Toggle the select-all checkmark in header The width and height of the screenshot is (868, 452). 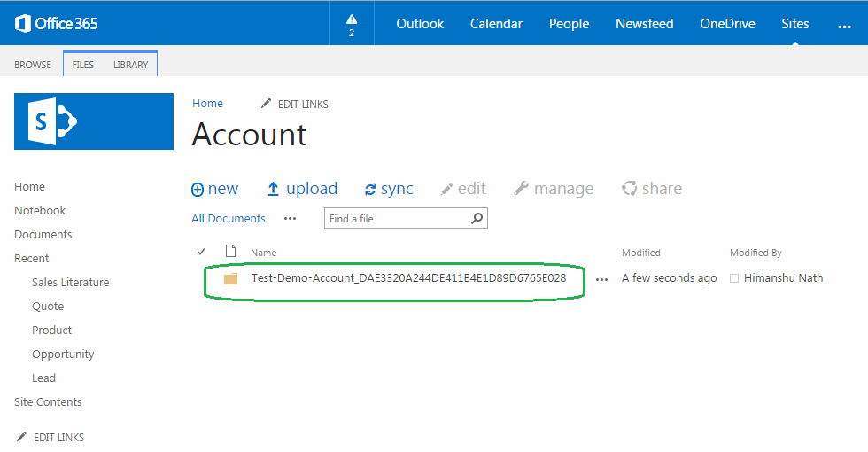[x=201, y=252]
